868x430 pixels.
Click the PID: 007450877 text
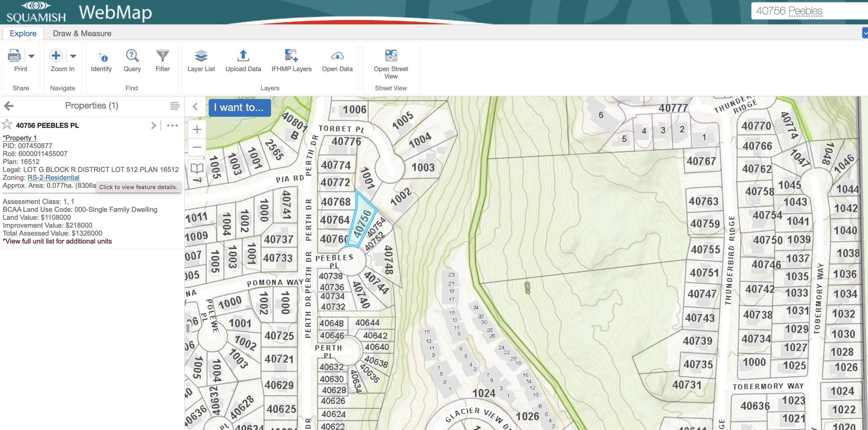point(28,146)
